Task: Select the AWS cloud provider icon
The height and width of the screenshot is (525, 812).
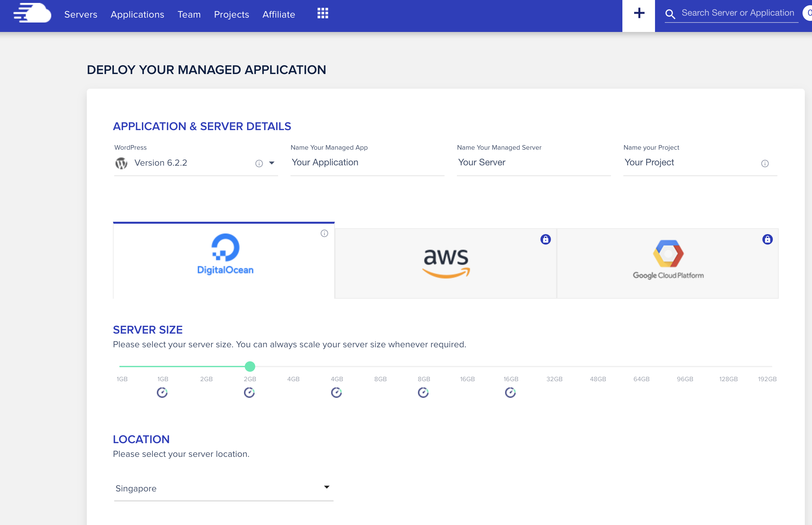Action: [445, 262]
